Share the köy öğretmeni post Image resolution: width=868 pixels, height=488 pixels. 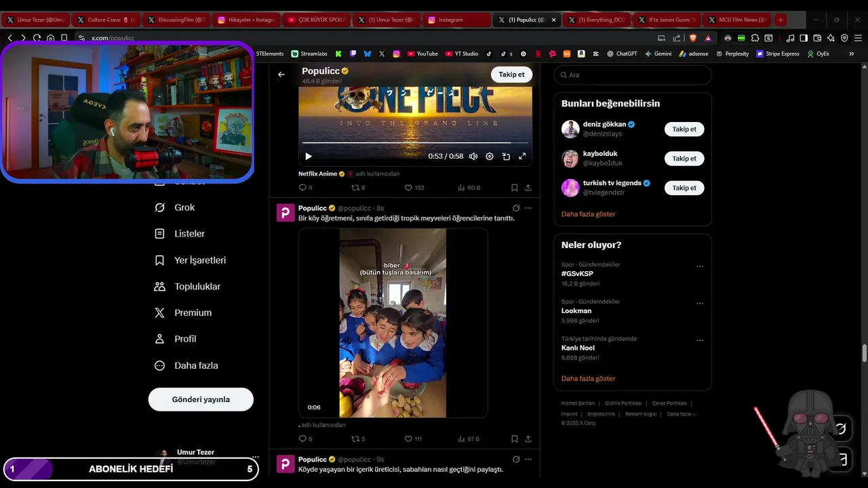tap(528, 439)
